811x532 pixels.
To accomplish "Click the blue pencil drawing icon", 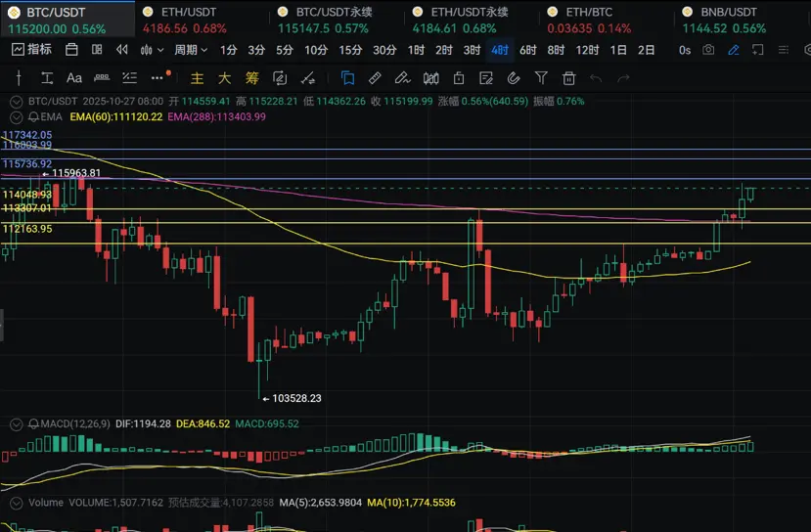I will (x=734, y=50).
